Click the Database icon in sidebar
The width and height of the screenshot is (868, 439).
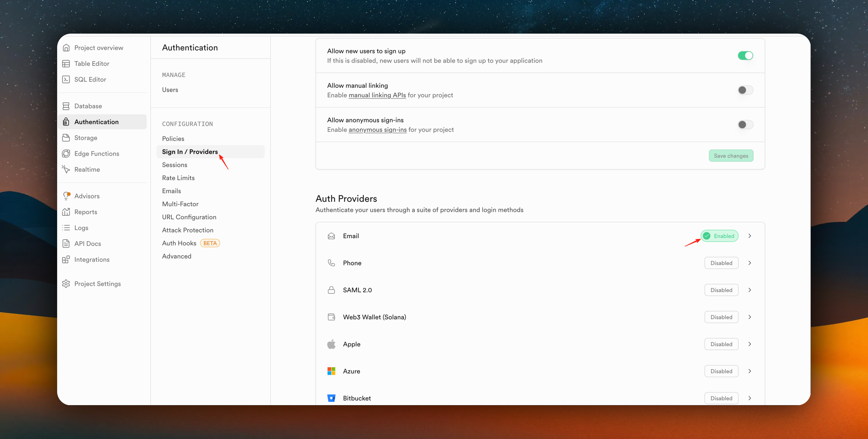[66, 106]
